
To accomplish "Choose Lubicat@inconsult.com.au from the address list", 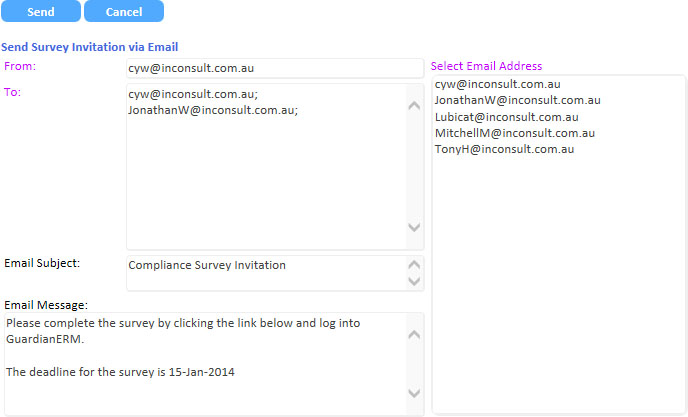I will [506, 117].
